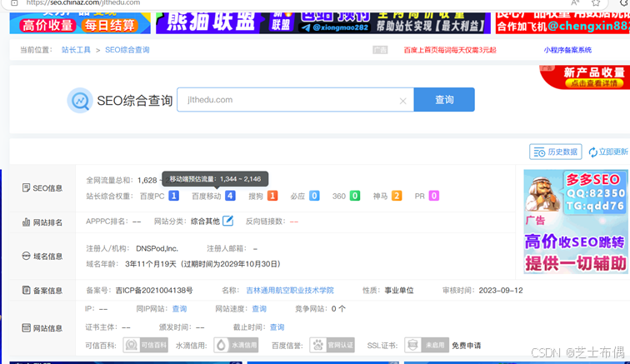630x364 pixels.
Task: Open 小程序备案系统 link
Action: (567, 50)
